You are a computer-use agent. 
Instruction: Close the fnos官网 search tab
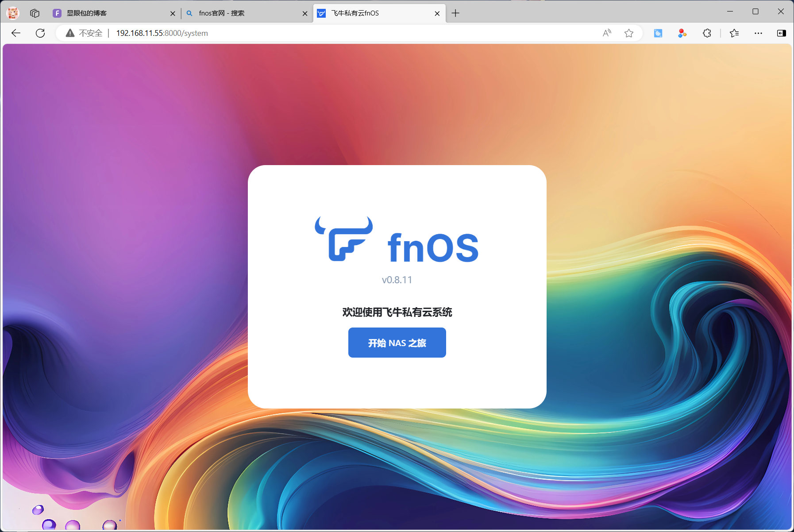coord(304,13)
